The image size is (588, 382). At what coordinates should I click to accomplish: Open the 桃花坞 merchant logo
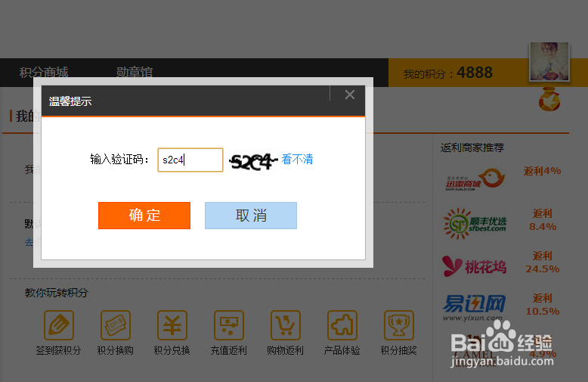[x=475, y=266]
